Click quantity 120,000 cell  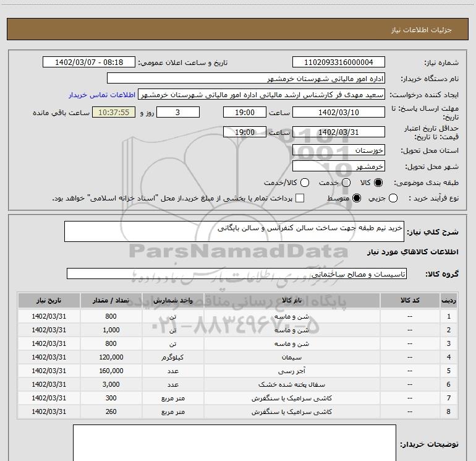coord(111,357)
